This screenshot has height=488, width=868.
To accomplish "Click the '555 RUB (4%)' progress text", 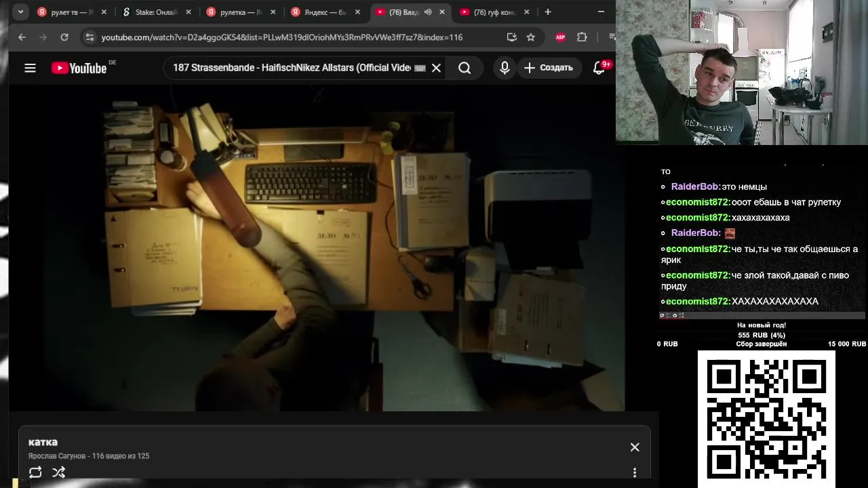I will click(762, 335).
